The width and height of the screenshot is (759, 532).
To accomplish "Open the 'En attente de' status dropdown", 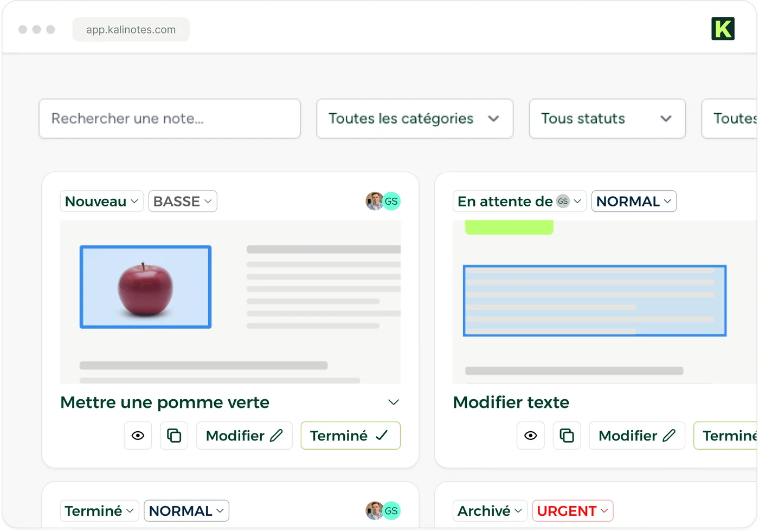I will pyautogui.click(x=519, y=201).
